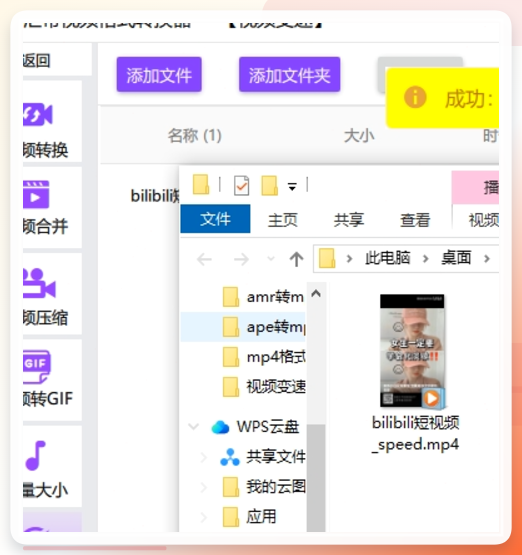This screenshot has width=522, height=555.
Task: Click 桌面 in the address path
Action: (456, 258)
